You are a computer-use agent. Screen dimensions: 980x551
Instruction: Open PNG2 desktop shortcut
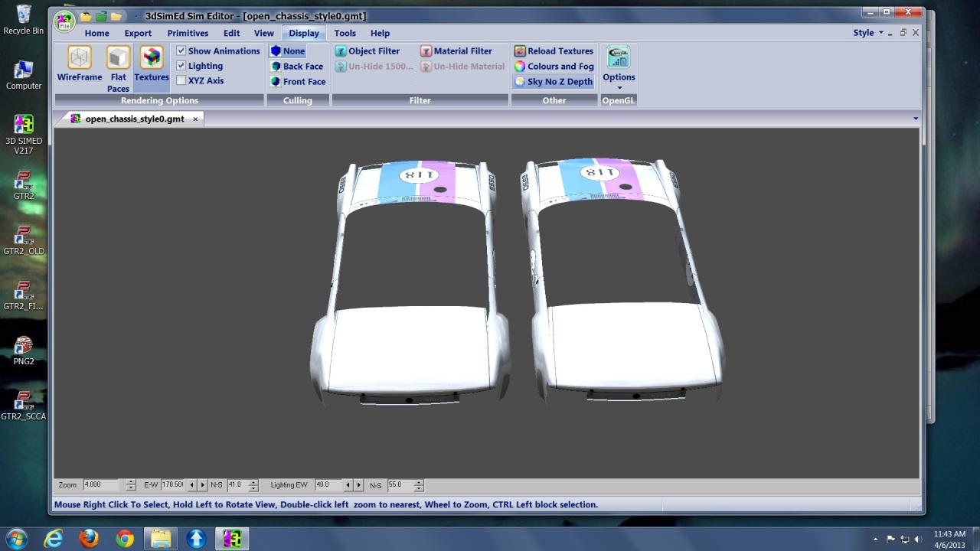pos(24,350)
